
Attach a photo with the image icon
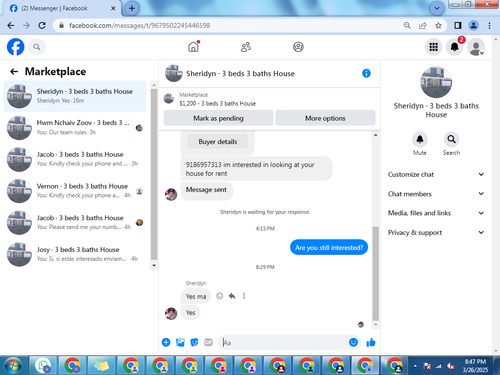coord(180,342)
